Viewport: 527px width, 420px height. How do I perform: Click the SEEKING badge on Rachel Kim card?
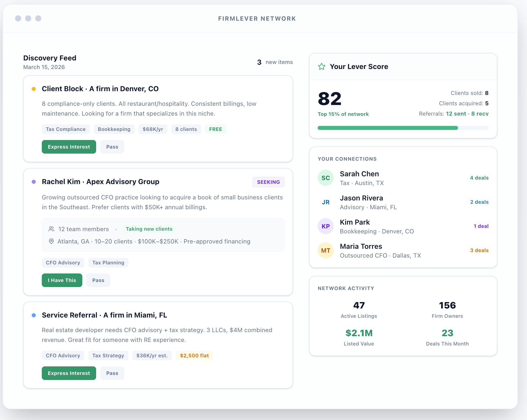coord(268,182)
